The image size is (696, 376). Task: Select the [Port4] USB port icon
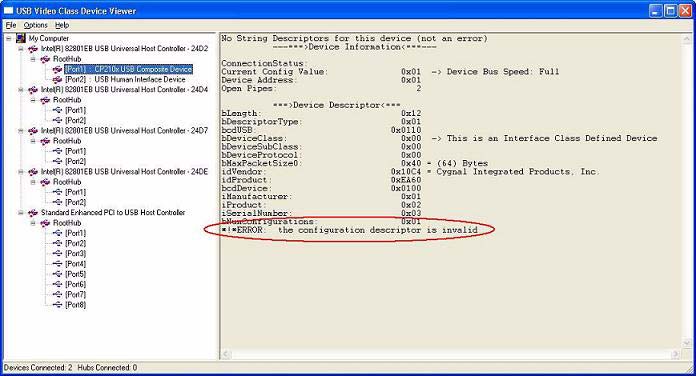click(57, 264)
